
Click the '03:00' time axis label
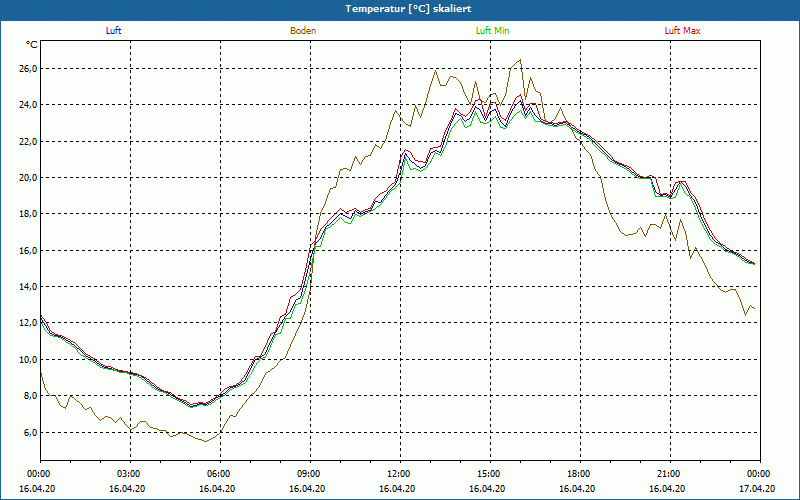(x=131, y=474)
